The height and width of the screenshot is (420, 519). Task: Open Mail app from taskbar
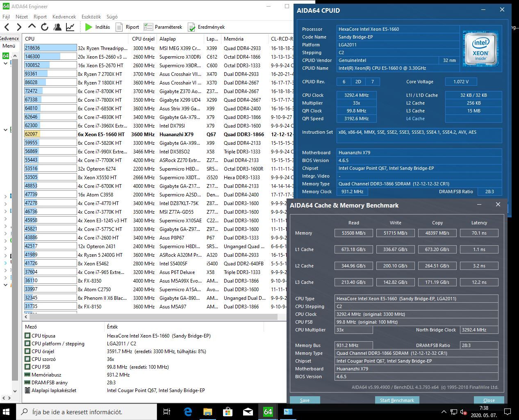click(x=248, y=412)
